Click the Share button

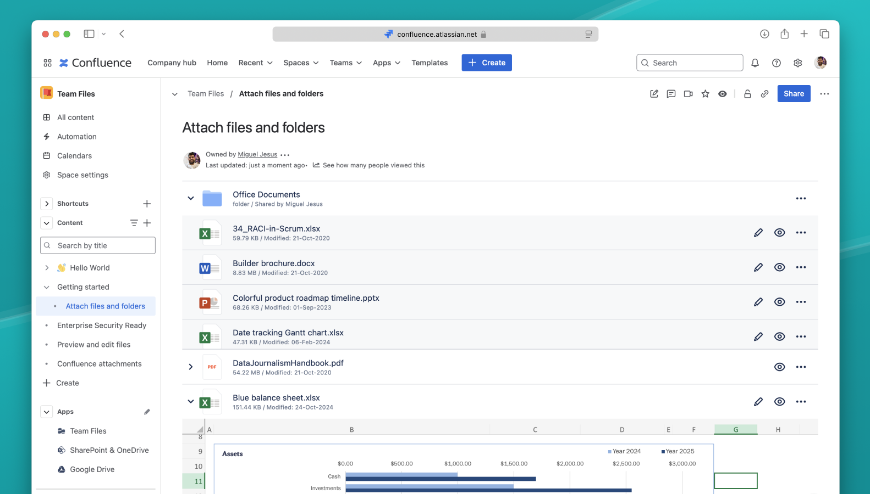point(793,94)
